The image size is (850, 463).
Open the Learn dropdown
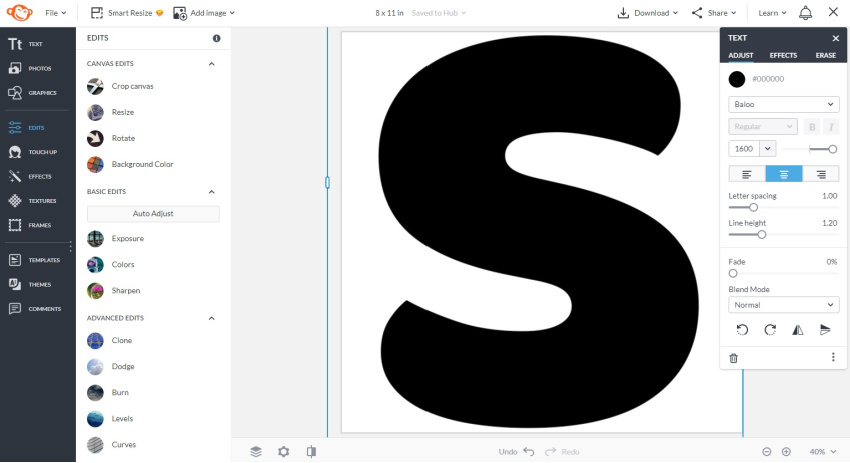[x=772, y=12]
